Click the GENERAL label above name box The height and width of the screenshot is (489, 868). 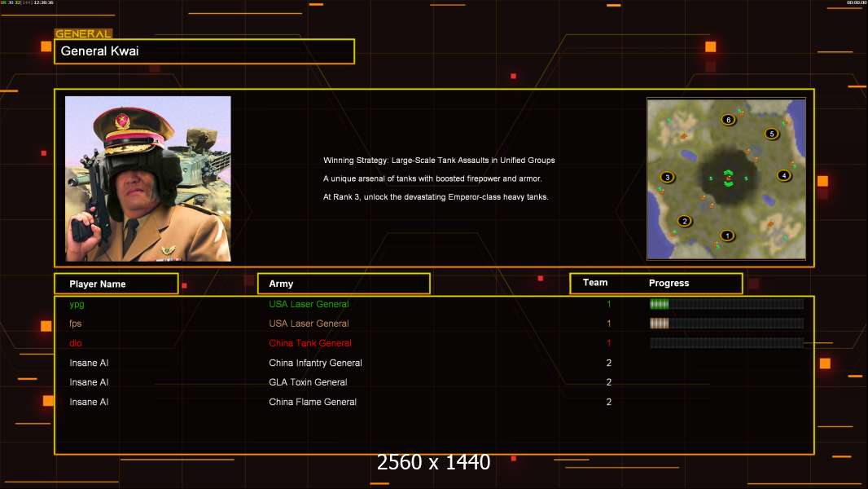click(83, 33)
